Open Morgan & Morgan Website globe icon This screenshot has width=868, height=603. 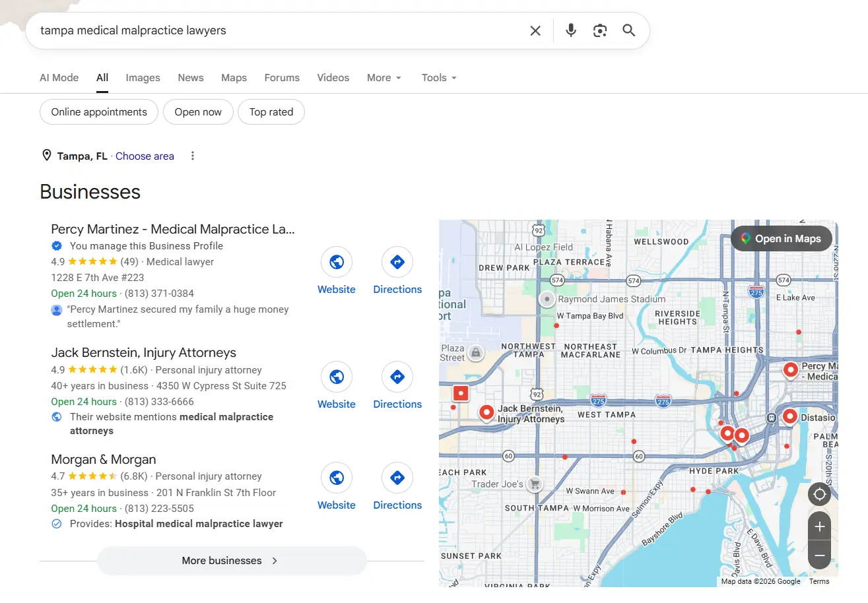pyautogui.click(x=337, y=478)
